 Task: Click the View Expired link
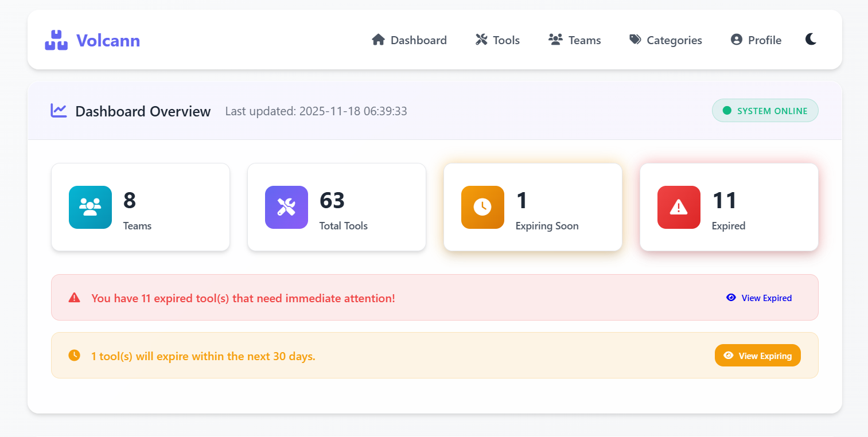click(x=758, y=298)
